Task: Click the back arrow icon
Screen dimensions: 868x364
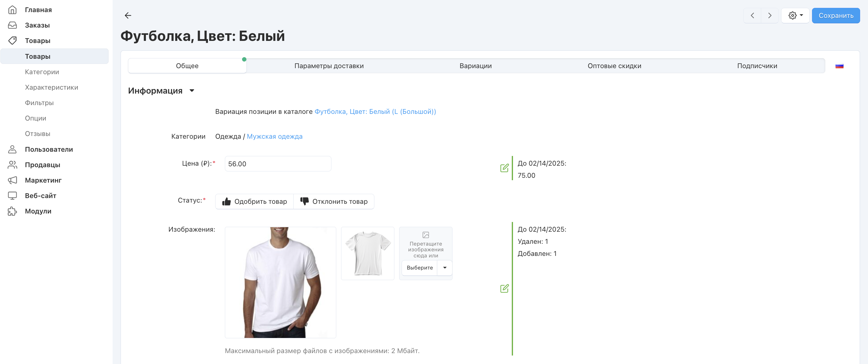Action: click(128, 15)
